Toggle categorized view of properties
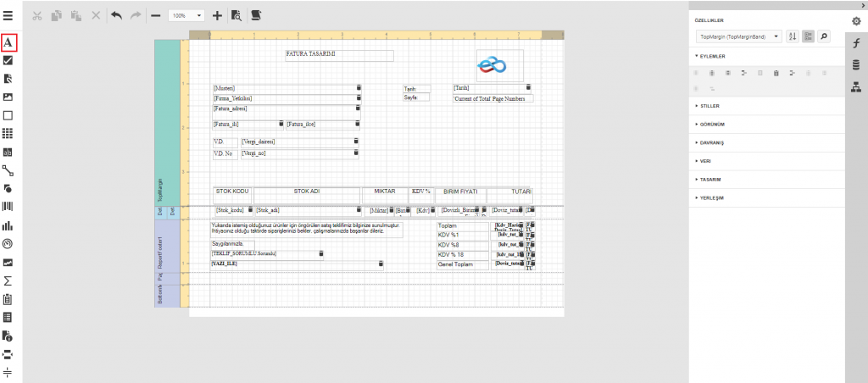The image size is (868, 383). pyautogui.click(x=808, y=36)
